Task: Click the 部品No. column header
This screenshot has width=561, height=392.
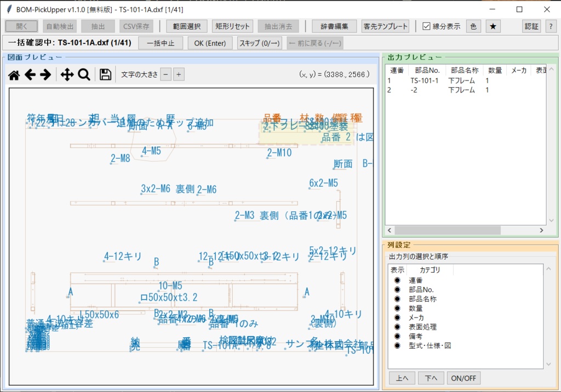Action: (427, 71)
